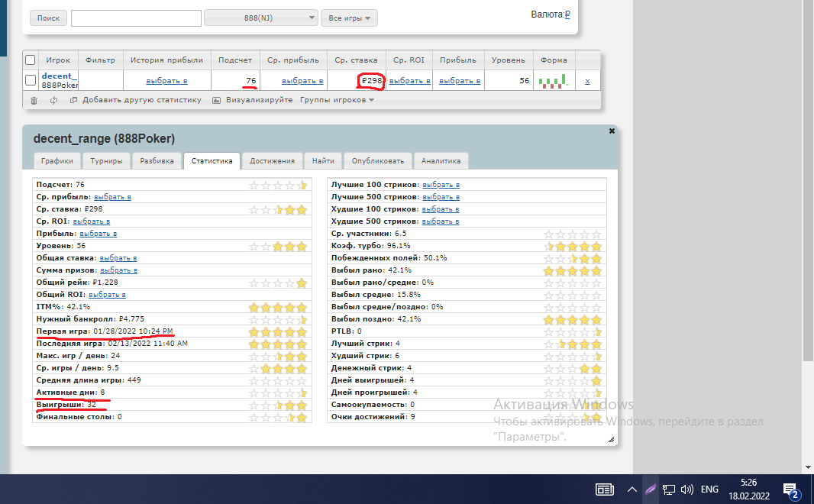Click выбрать в under Ср. прибыль column
This screenshot has height=504, width=814.
tap(302, 81)
